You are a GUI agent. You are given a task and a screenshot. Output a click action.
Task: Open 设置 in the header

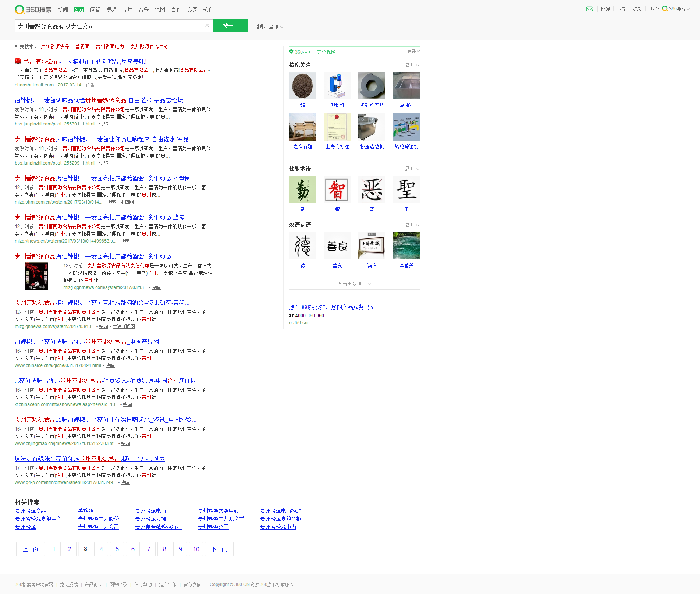(621, 9)
